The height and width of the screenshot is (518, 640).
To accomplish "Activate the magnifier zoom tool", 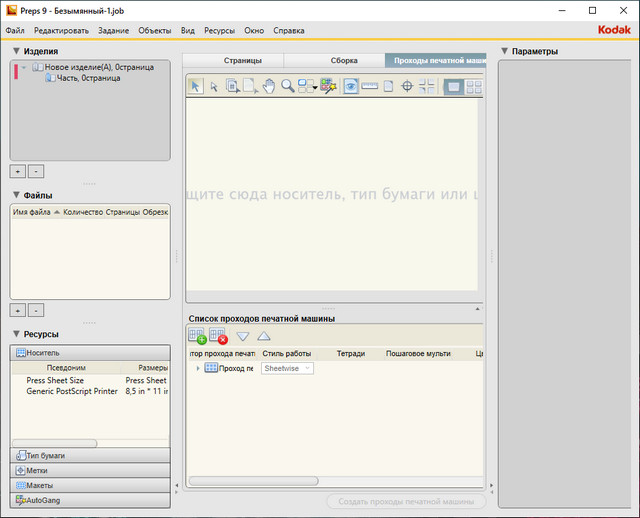I will [x=287, y=87].
